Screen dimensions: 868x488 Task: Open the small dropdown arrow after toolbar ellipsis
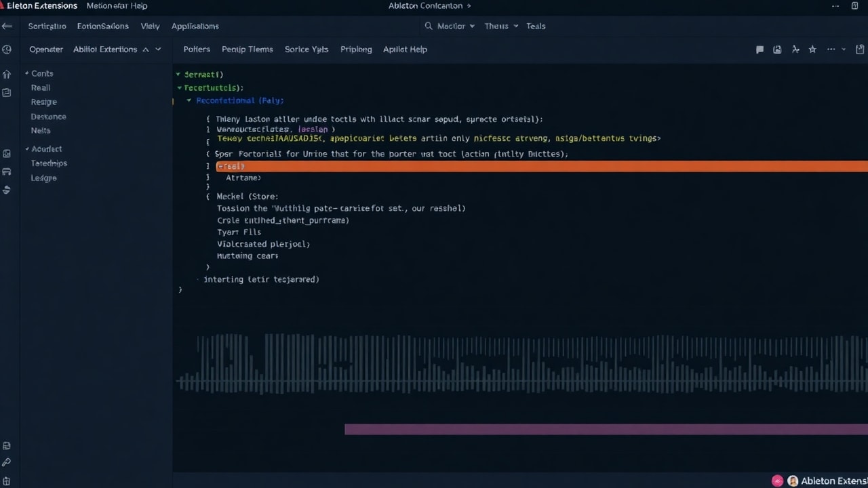pos(844,49)
